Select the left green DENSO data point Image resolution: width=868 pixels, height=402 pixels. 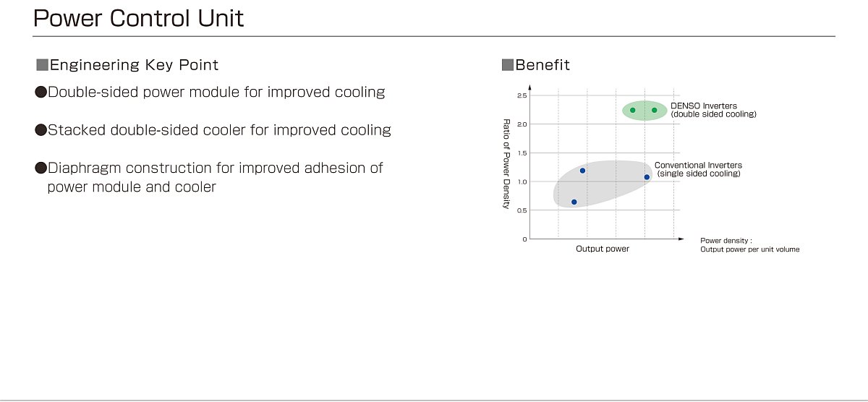pyautogui.click(x=633, y=110)
